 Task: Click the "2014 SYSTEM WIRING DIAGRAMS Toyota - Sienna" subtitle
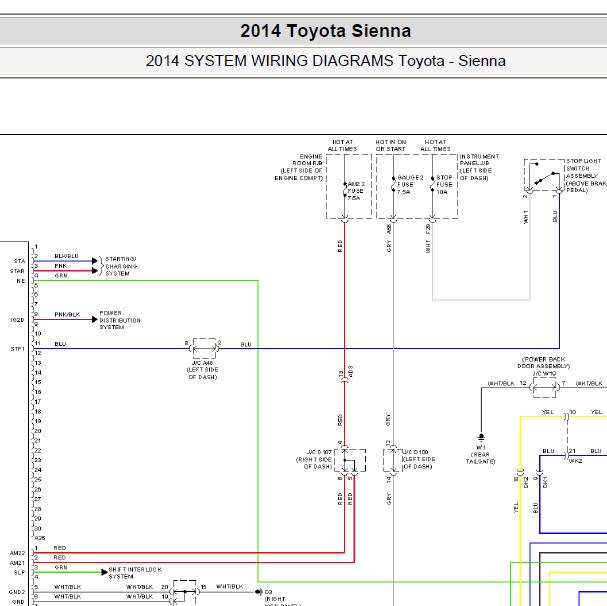click(326, 61)
